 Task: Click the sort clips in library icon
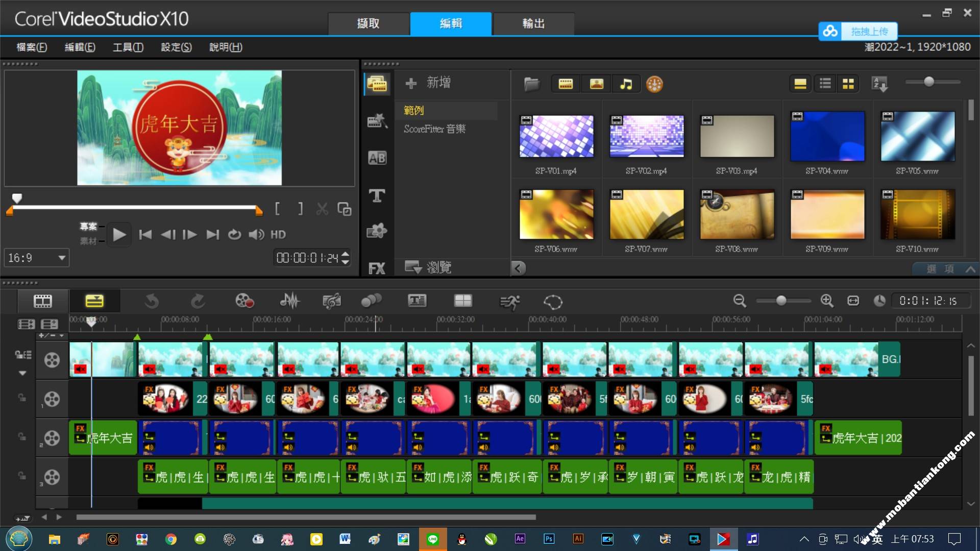click(880, 84)
